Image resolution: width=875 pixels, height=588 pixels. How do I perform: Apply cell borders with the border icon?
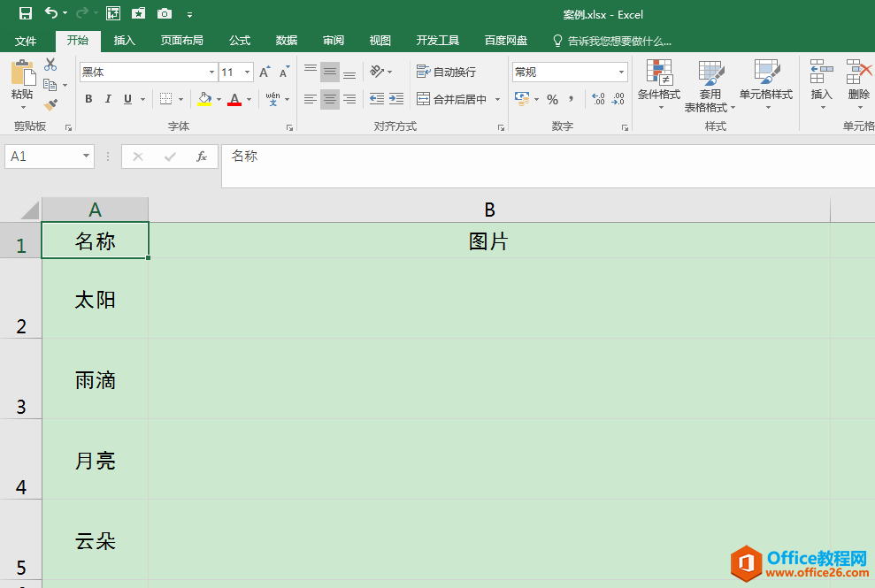(165, 99)
